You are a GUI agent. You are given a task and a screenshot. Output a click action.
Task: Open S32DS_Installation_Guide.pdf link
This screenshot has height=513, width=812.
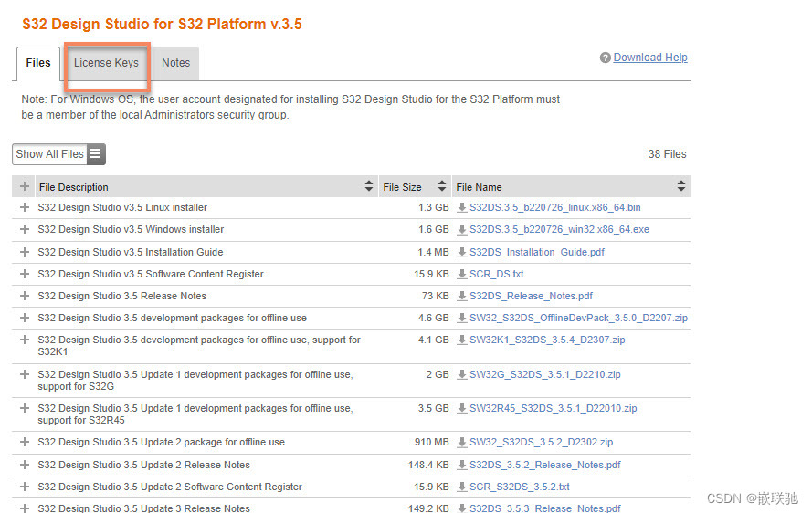[x=536, y=252]
